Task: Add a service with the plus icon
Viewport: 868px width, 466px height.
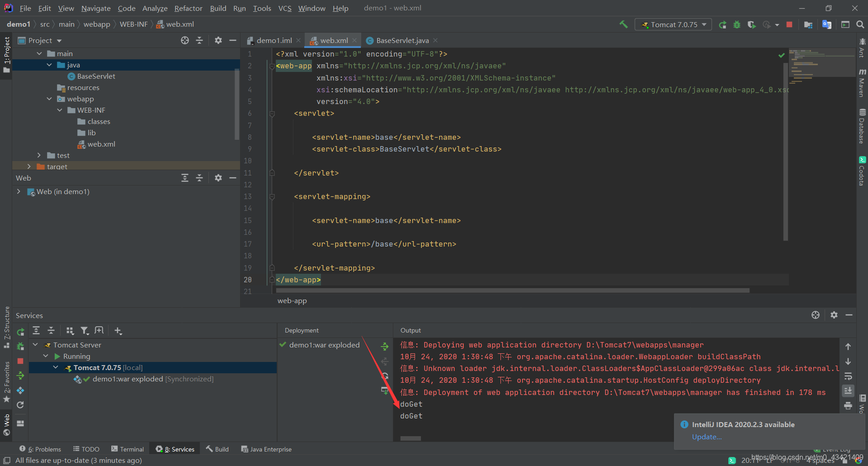Action: (118, 331)
